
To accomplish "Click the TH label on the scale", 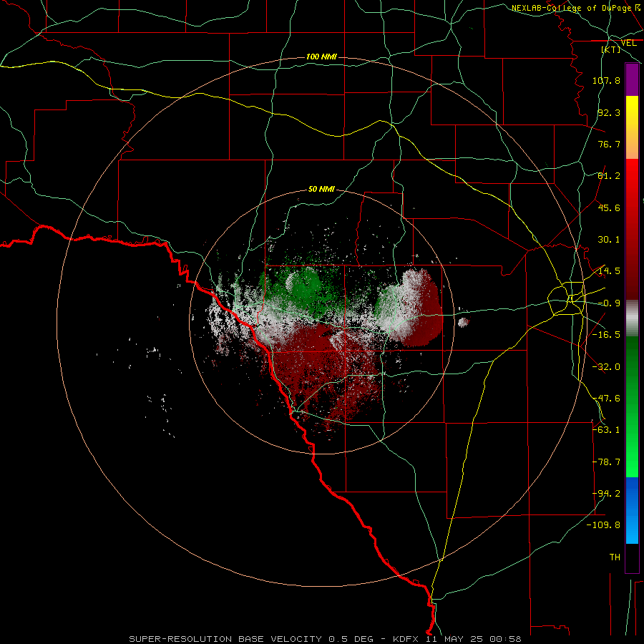I will tap(615, 557).
